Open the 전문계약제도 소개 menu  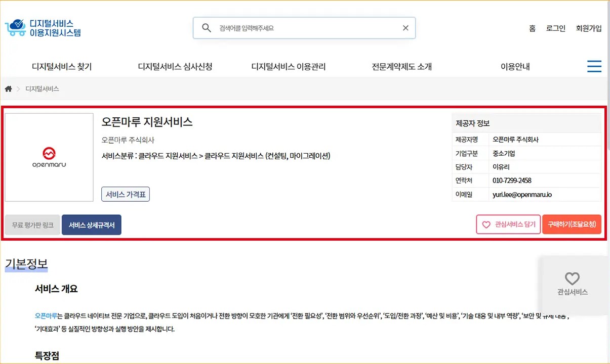(x=400, y=66)
